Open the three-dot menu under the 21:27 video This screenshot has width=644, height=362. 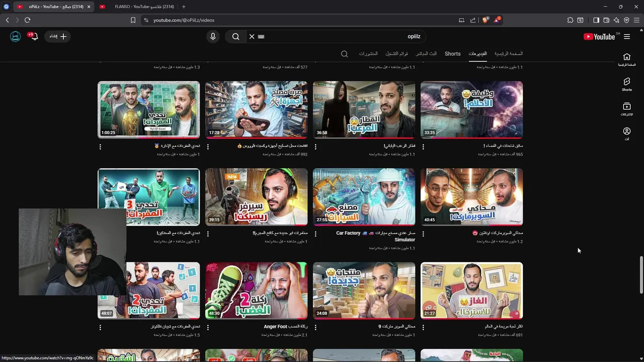coord(423,327)
